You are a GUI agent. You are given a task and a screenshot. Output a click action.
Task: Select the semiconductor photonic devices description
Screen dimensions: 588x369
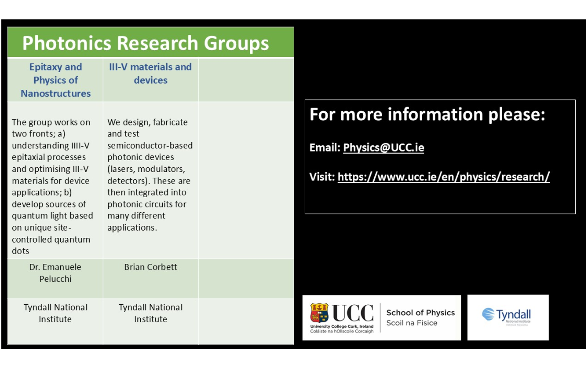point(150,175)
